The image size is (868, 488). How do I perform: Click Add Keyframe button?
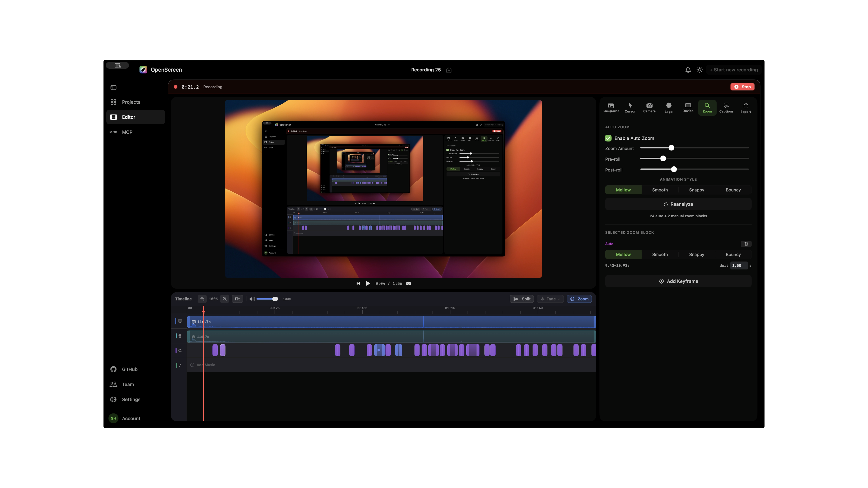click(678, 282)
